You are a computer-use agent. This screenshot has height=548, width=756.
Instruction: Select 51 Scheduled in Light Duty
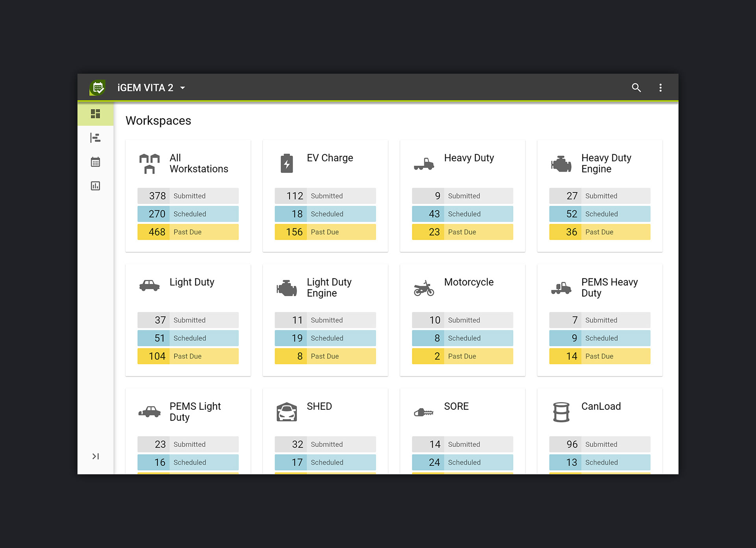tap(188, 338)
